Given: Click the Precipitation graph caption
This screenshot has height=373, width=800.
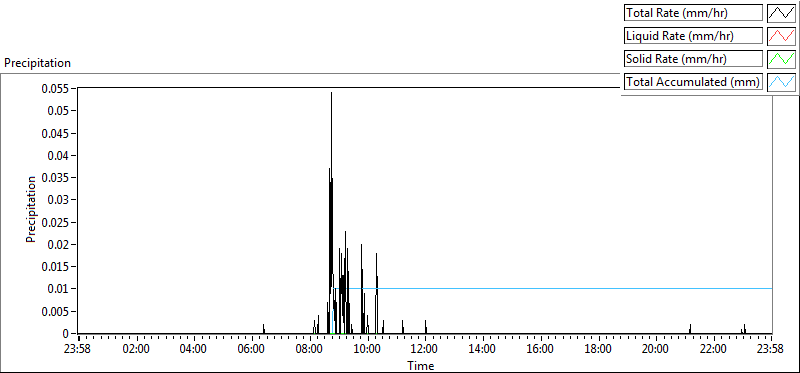Looking at the screenshot, I should pos(37,63).
